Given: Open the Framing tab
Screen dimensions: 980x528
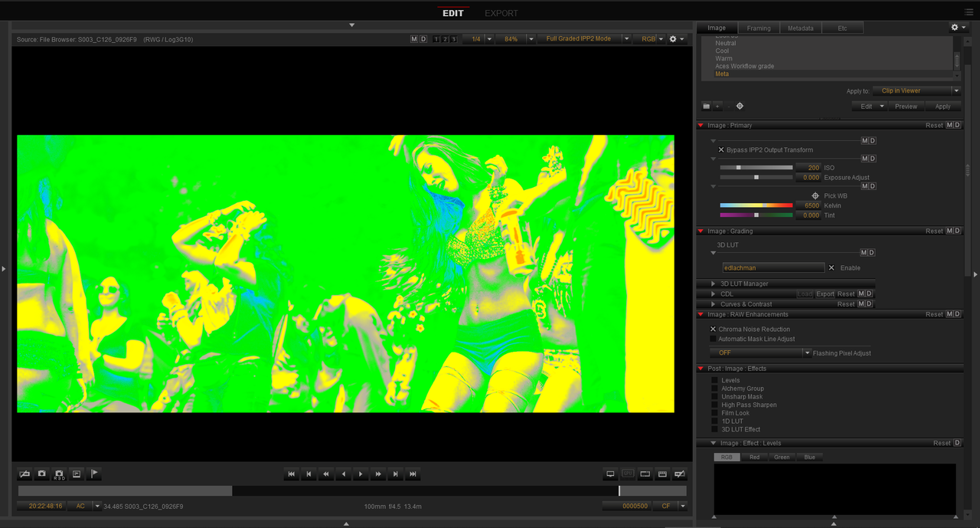Looking at the screenshot, I should tap(759, 28).
